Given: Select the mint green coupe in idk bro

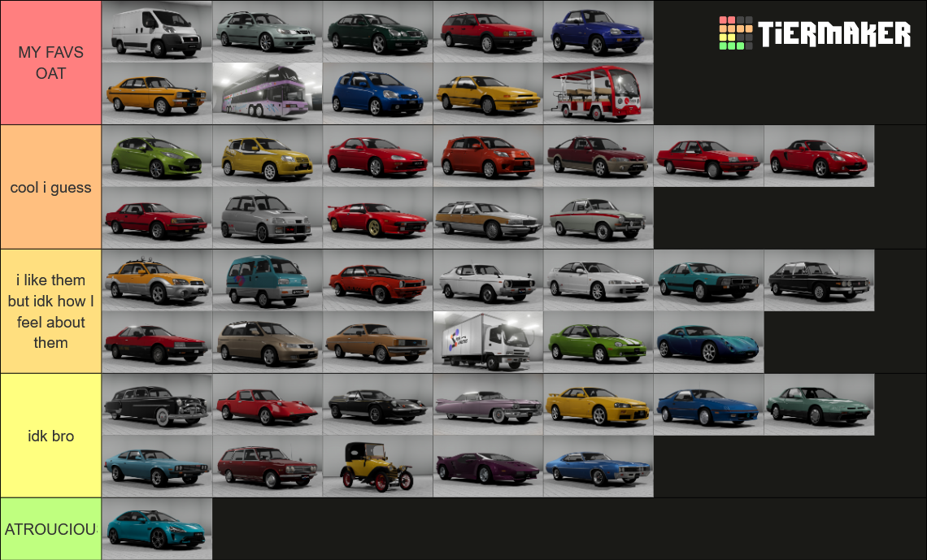Looking at the screenshot, I should (x=820, y=405).
